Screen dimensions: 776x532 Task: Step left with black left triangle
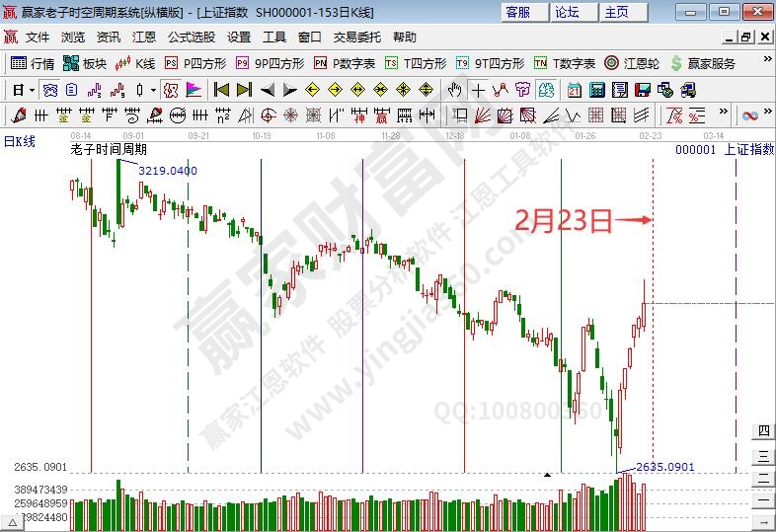tap(268, 90)
